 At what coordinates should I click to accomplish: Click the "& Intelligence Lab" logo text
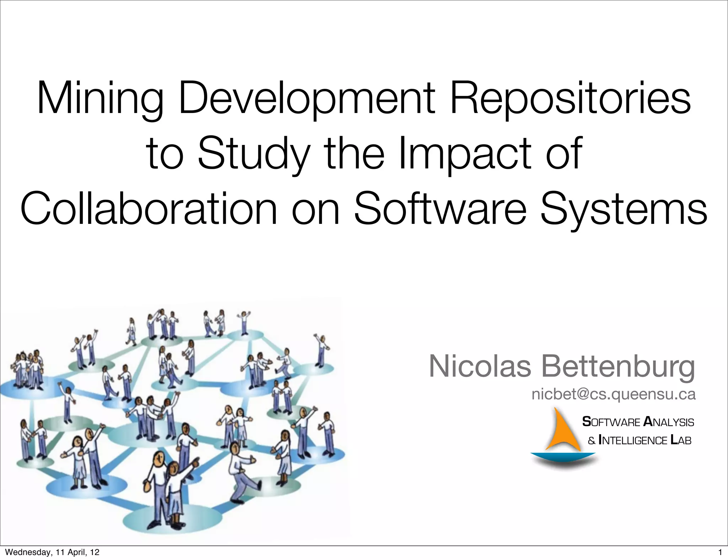coord(640,441)
